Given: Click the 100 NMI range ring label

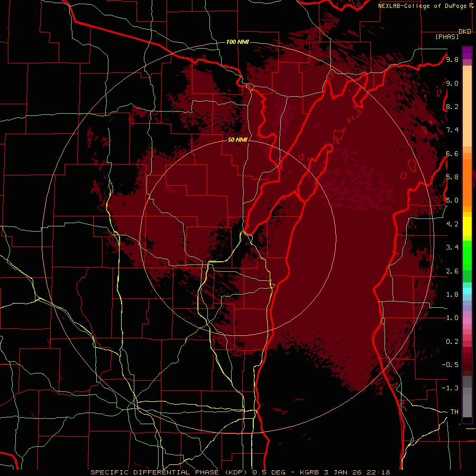Looking at the screenshot, I should 237,42.
